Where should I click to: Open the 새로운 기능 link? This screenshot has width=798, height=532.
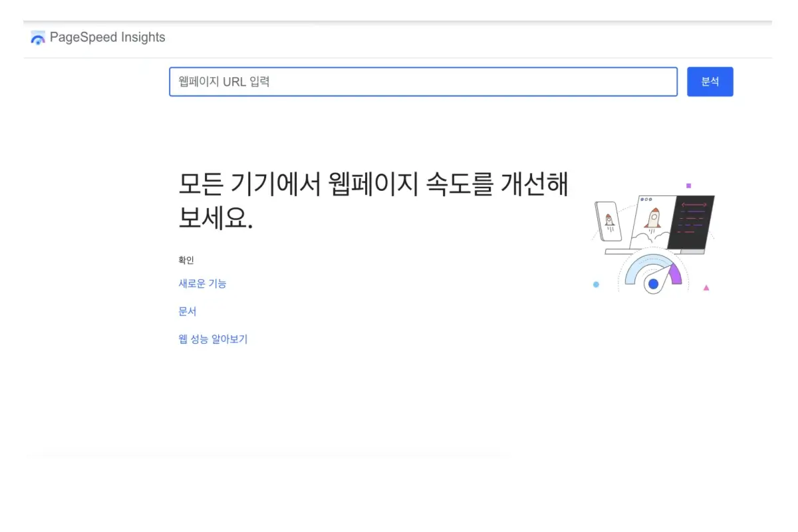tap(202, 283)
